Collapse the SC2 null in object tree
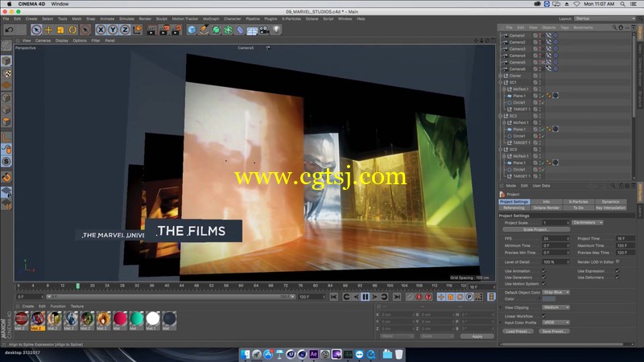644x362 pixels. tap(500, 116)
